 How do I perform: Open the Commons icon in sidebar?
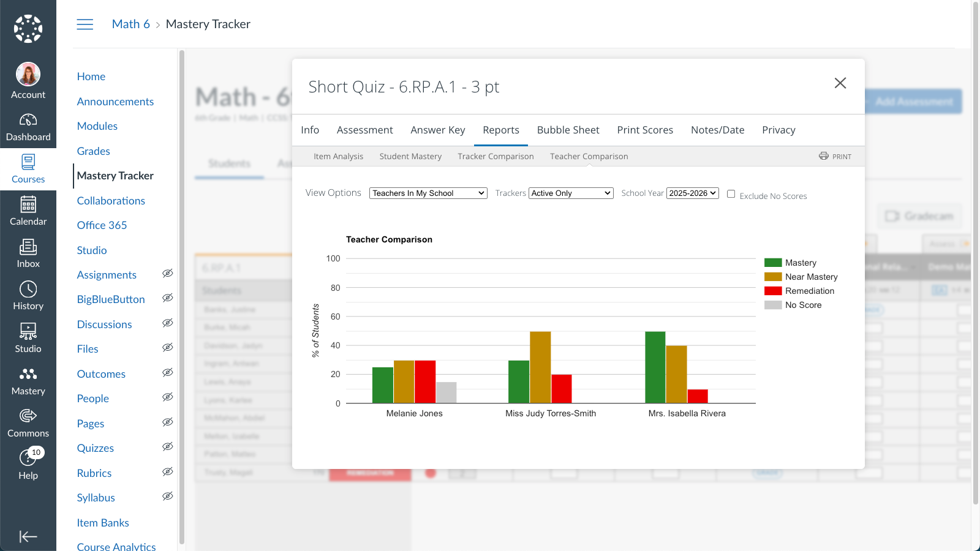[28, 423]
